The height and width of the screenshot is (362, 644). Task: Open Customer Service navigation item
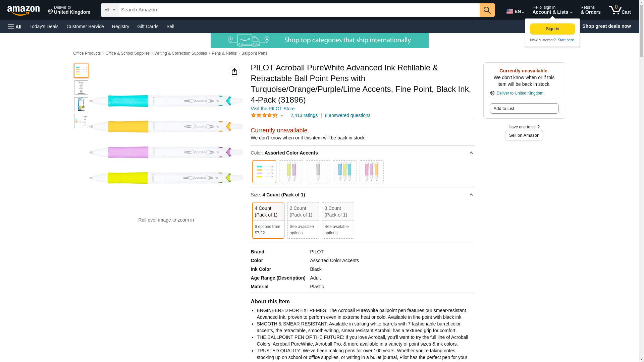point(85,26)
